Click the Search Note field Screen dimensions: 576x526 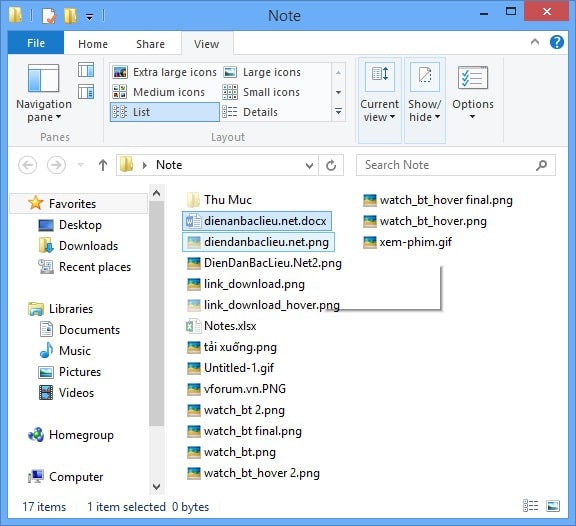pyautogui.click(x=456, y=165)
